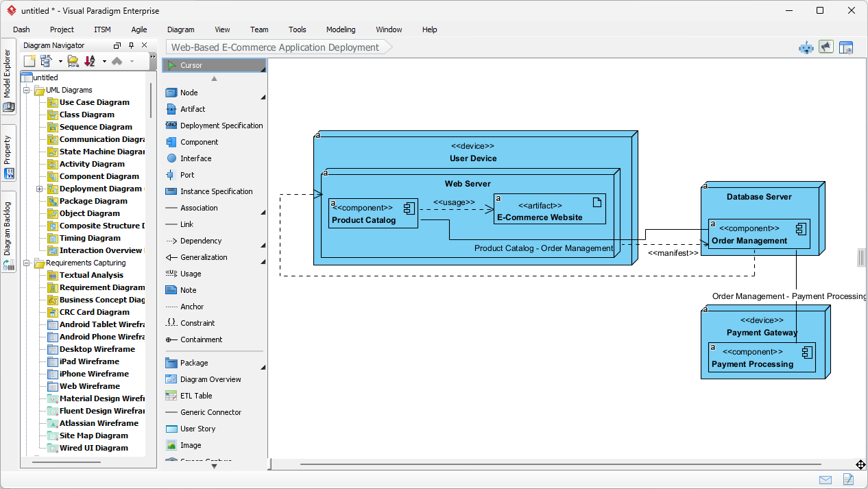Screen dimensions: 868x489
Task: Open the Web-Based E-Commerce Application Deployment breadcrumb
Action: pos(274,47)
